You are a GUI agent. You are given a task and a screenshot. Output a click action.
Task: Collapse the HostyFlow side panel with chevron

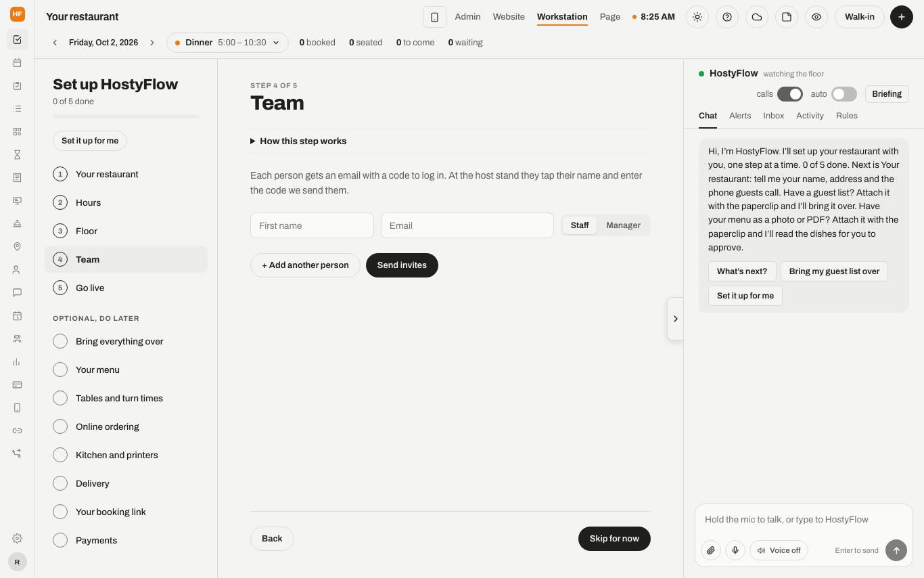675,319
